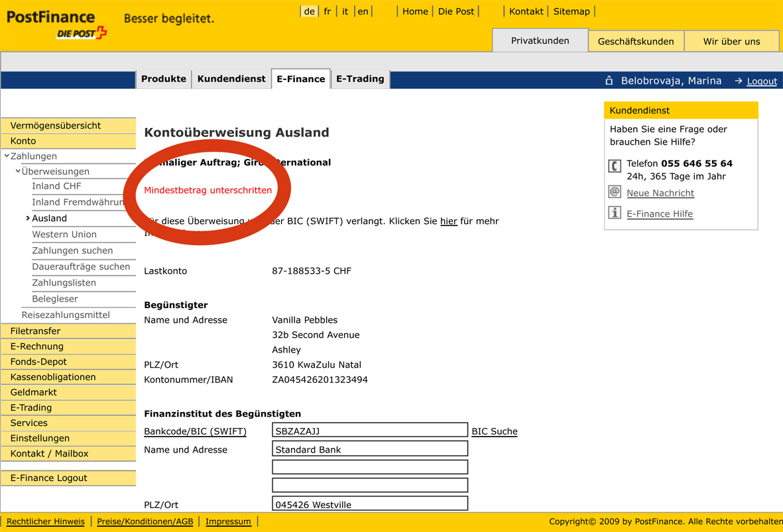Switch language to fr
Screen dimensions: 783x532
point(327,11)
